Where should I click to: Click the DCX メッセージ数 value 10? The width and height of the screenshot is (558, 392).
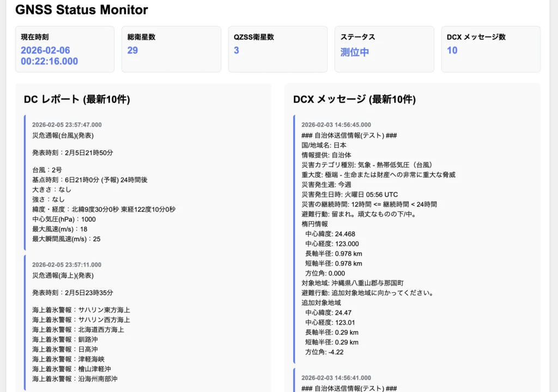(x=452, y=51)
